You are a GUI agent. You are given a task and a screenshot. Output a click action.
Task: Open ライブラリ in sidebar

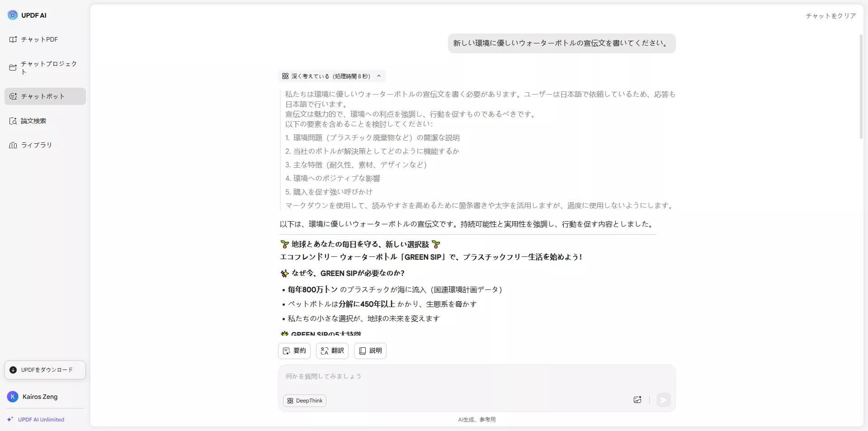(x=45, y=145)
